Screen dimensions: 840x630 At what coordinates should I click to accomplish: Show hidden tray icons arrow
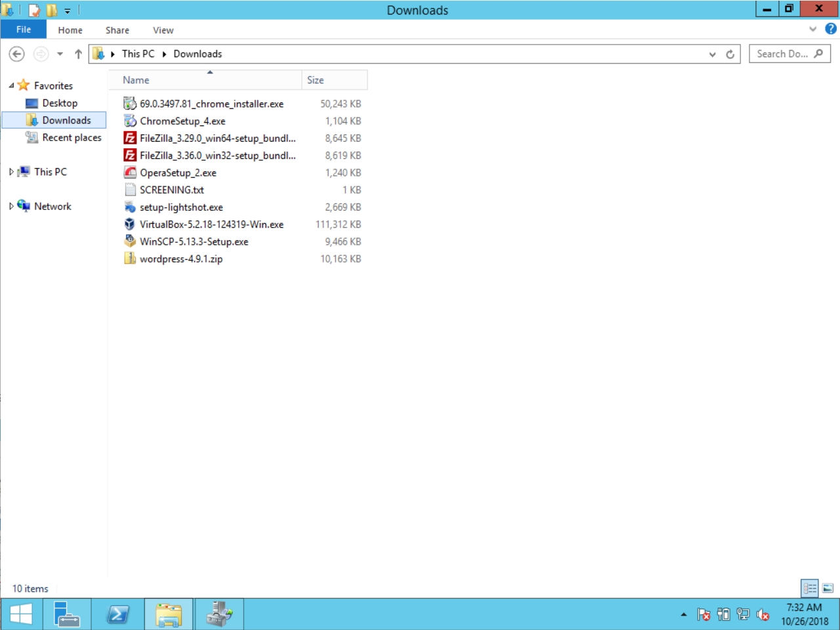(683, 615)
